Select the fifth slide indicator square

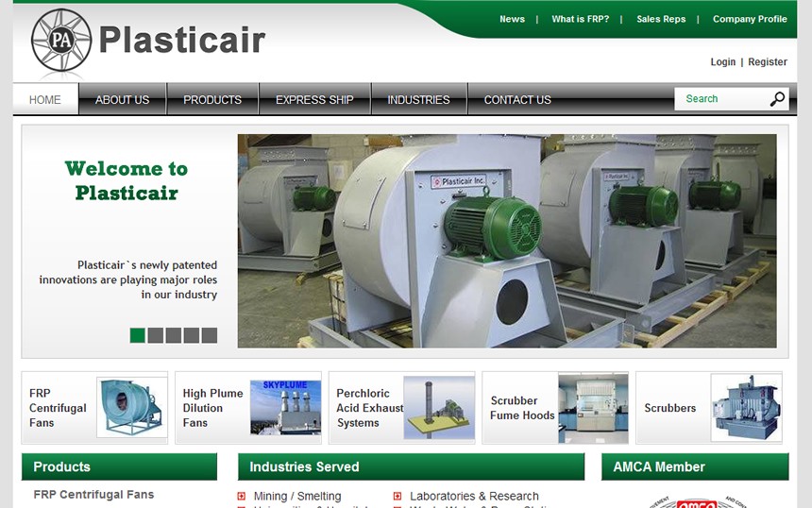pyautogui.click(x=210, y=335)
